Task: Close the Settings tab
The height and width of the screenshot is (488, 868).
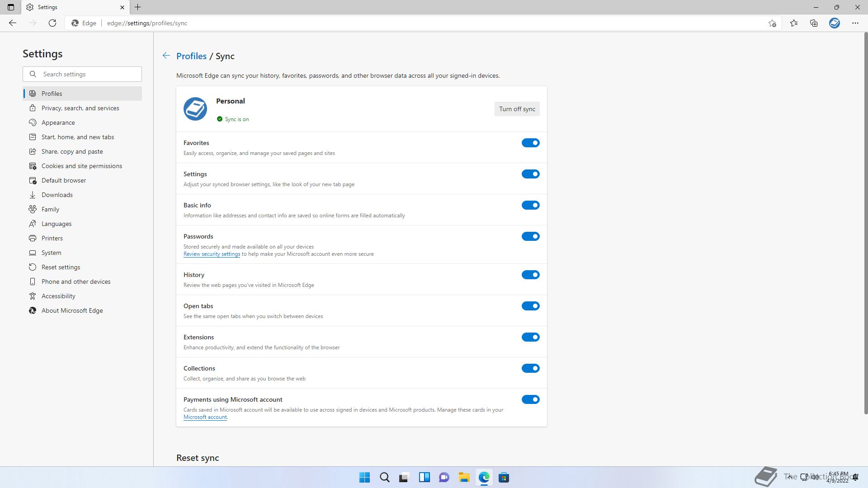Action: point(122,7)
